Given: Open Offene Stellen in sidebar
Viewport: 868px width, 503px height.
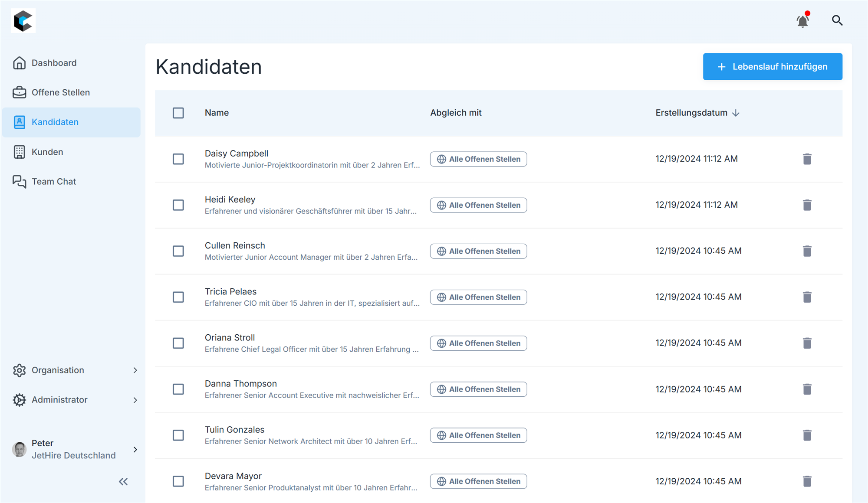Looking at the screenshot, I should [71, 92].
